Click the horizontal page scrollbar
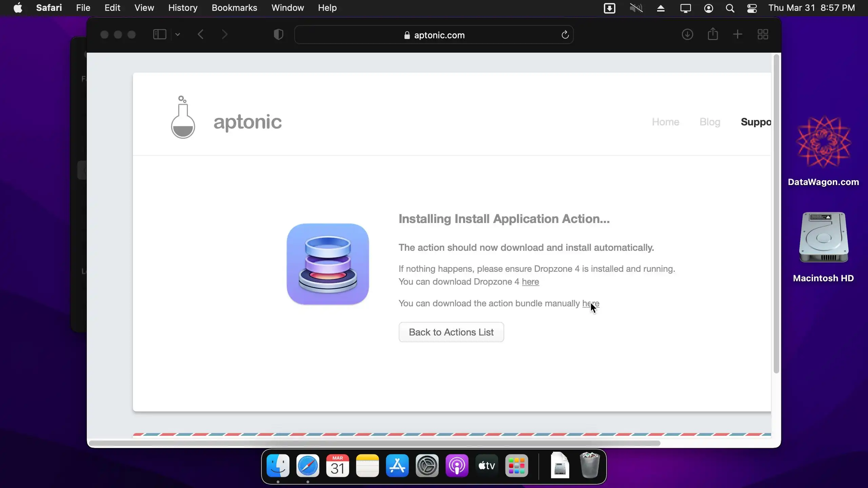The image size is (868, 488). [x=374, y=443]
